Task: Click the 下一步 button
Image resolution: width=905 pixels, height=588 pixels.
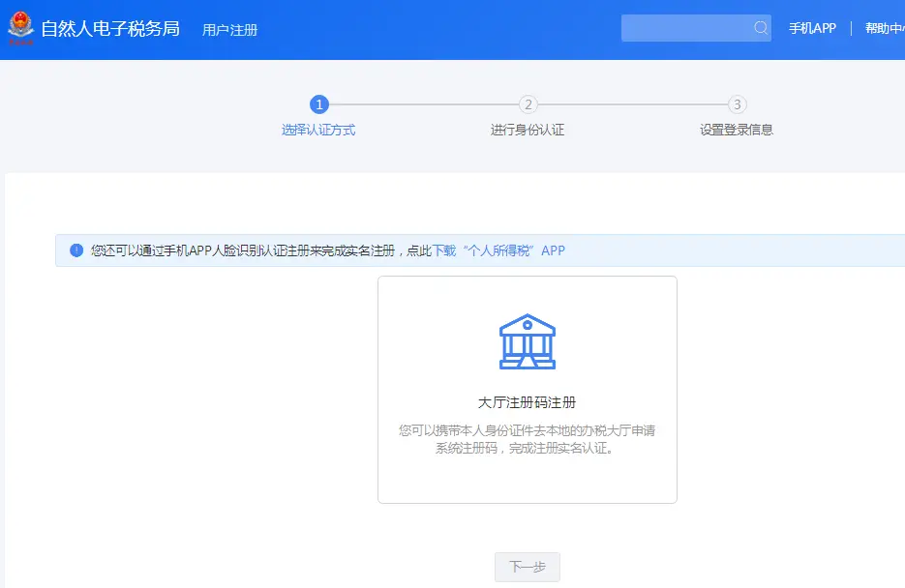Action: click(527, 567)
